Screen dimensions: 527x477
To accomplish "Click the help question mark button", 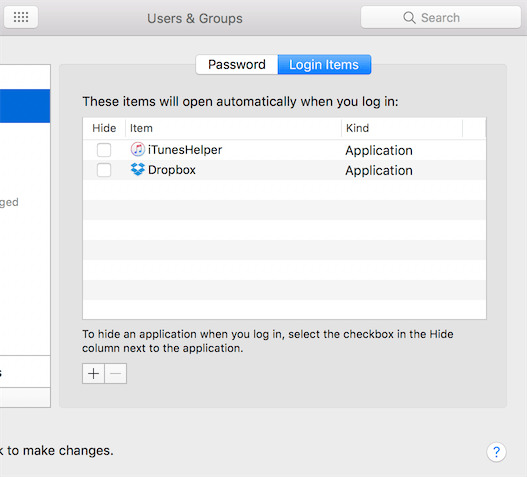I will point(496,452).
